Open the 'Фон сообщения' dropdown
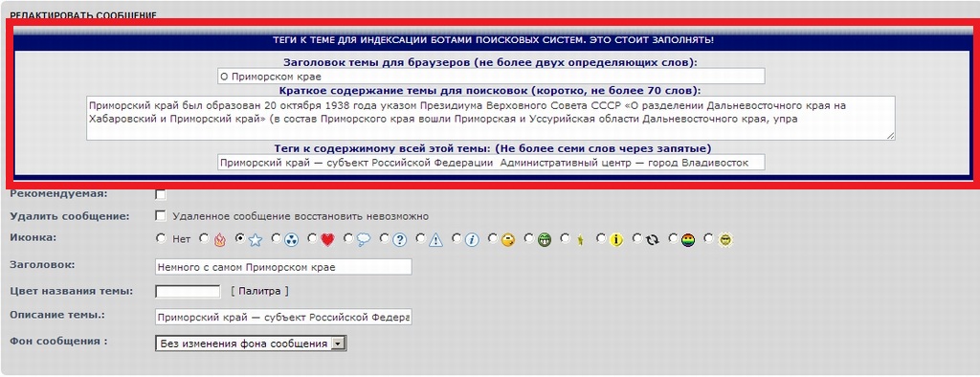This screenshot has width=980, height=377. 251,344
